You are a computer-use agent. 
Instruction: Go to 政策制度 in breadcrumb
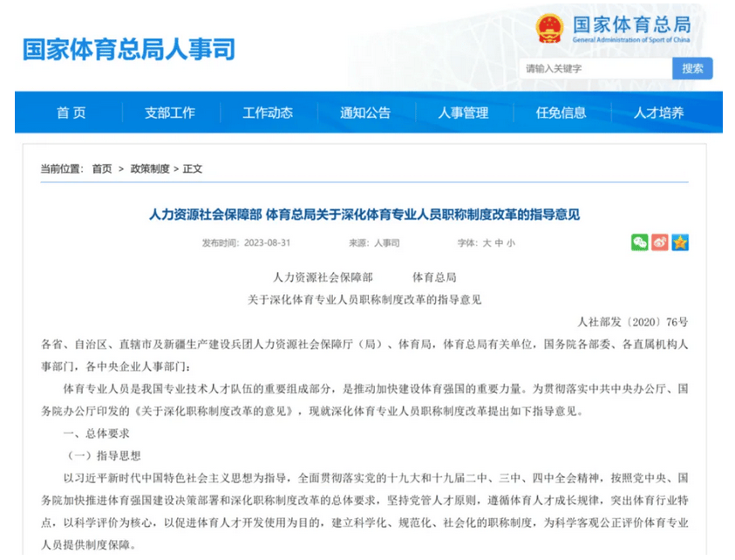coord(150,169)
